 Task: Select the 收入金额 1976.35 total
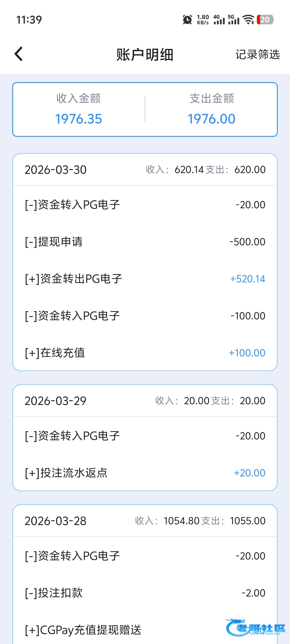point(78,109)
